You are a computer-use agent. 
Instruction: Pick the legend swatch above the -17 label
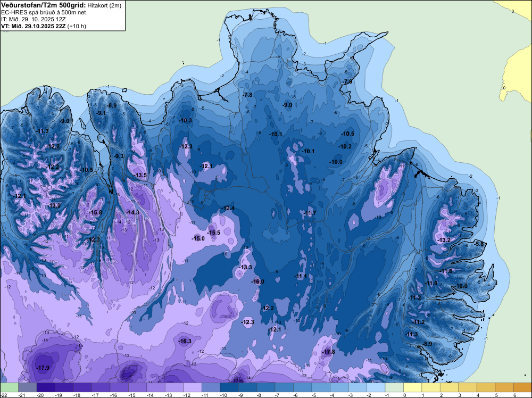coord(101,387)
